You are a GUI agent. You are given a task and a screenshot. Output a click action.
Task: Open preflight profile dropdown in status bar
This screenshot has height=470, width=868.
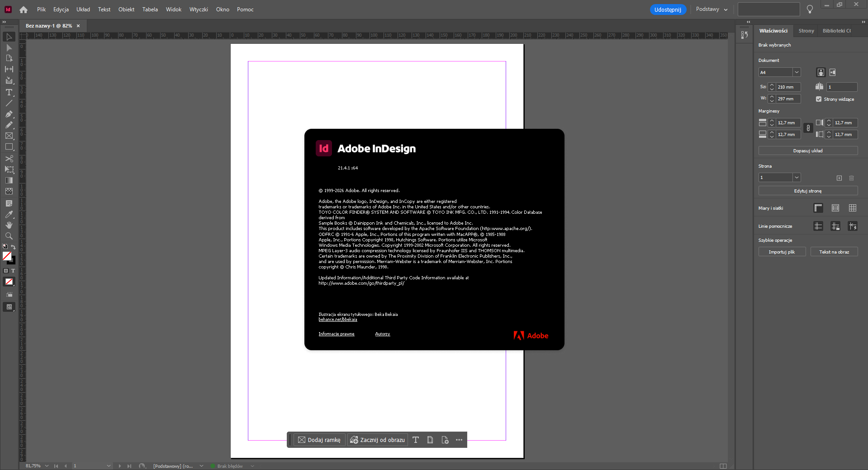click(x=201, y=466)
